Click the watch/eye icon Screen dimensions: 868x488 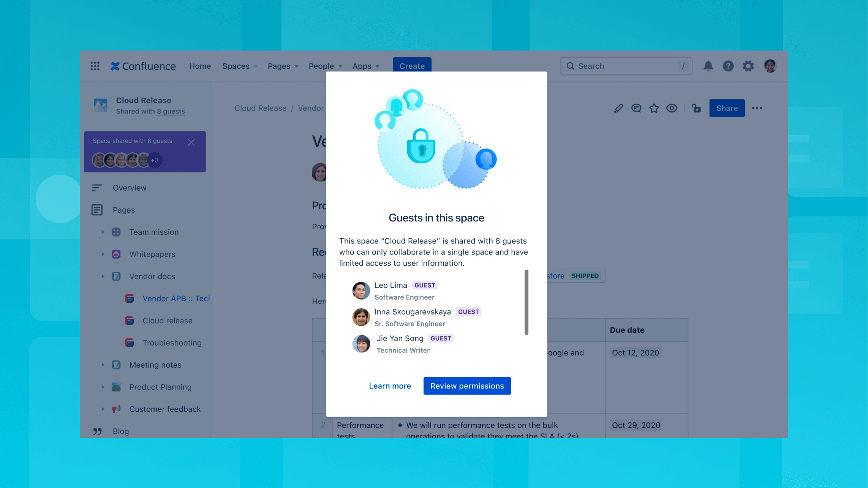coord(672,108)
